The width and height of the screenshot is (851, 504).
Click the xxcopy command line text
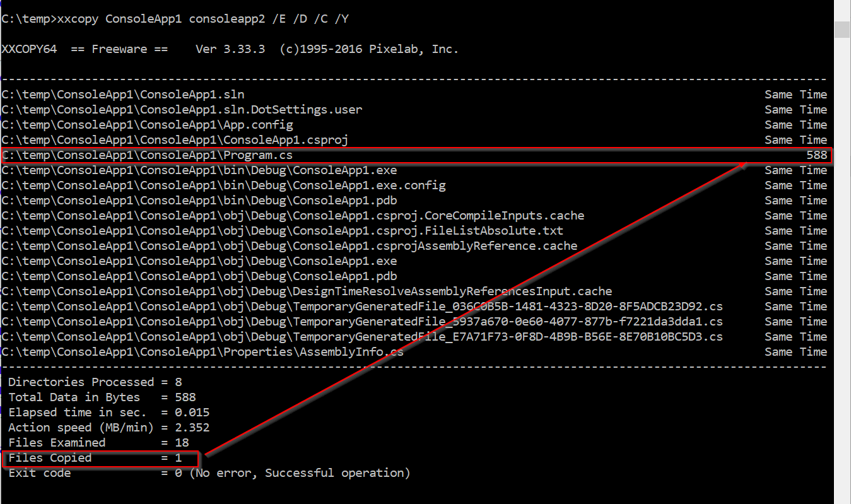point(175,19)
